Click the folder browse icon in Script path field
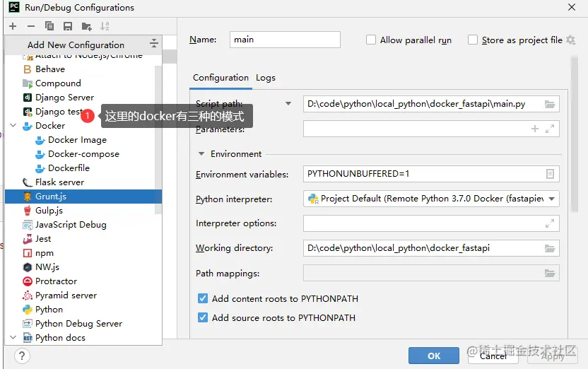This screenshot has width=588, height=369. (550, 104)
